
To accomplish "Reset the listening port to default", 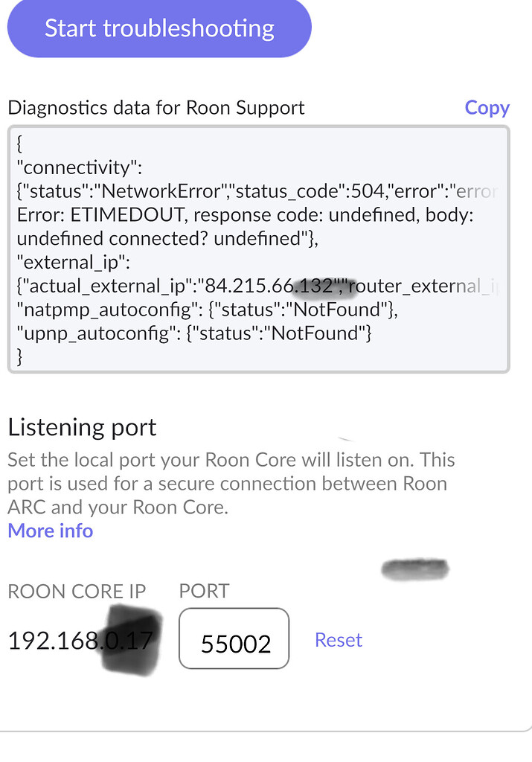I will tap(338, 639).
